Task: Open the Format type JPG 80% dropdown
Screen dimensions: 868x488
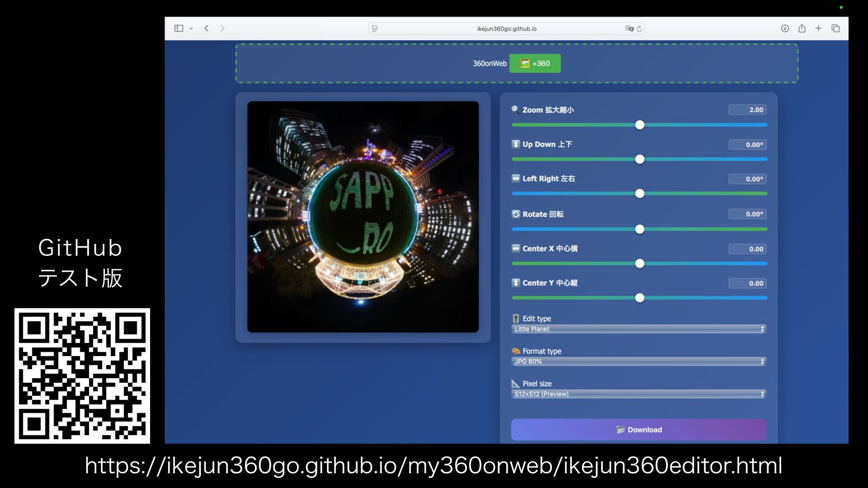Action: click(x=638, y=361)
